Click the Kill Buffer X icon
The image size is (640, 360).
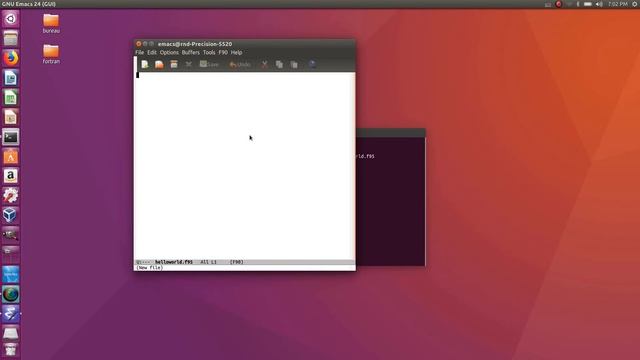click(x=189, y=64)
